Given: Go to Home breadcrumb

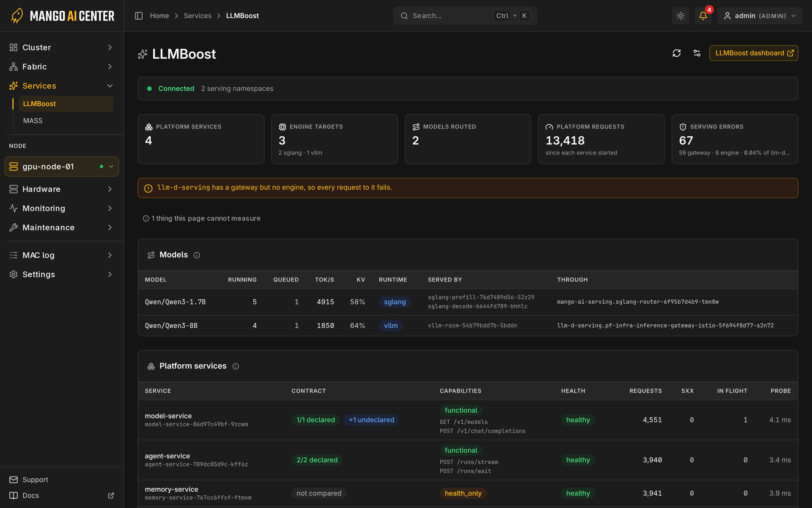Looking at the screenshot, I should [159, 16].
